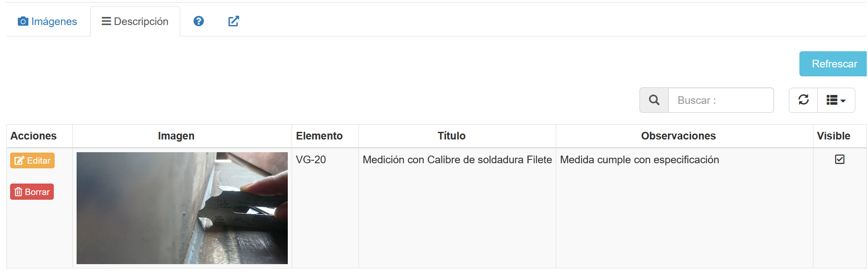Select the VG-20 element cell
The width and height of the screenshot is (868, 276).
pyautogui.click(x=311, y=160)
